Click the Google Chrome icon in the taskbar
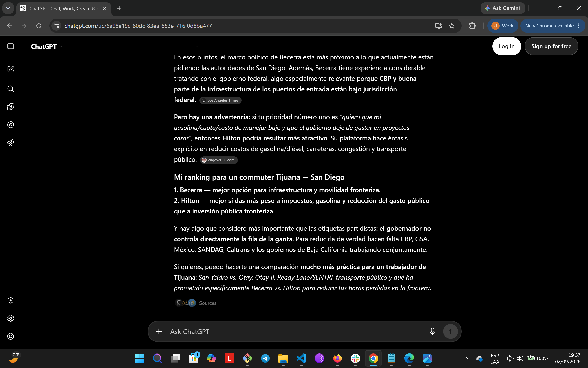 coord(373,359)
